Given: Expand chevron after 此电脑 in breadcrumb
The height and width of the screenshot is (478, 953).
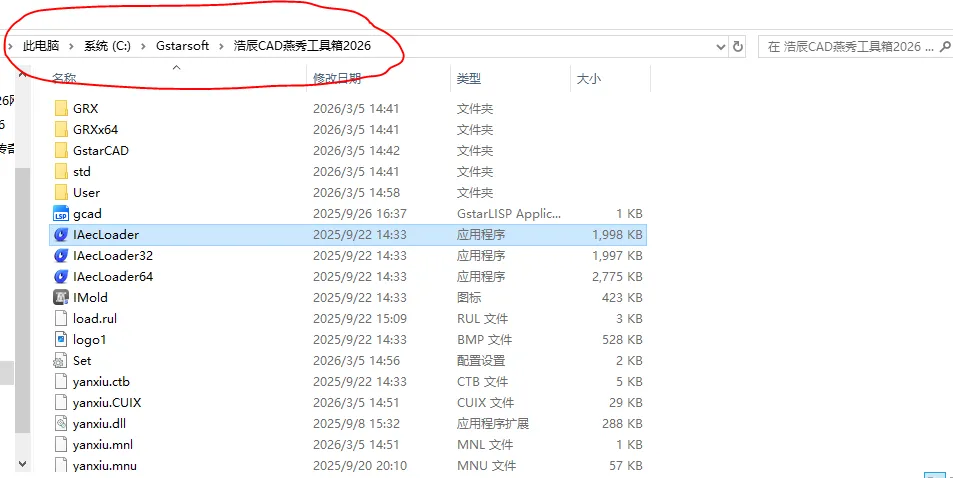Looking at the screenshot, I should pyautogui.click(x=72, y=46).
